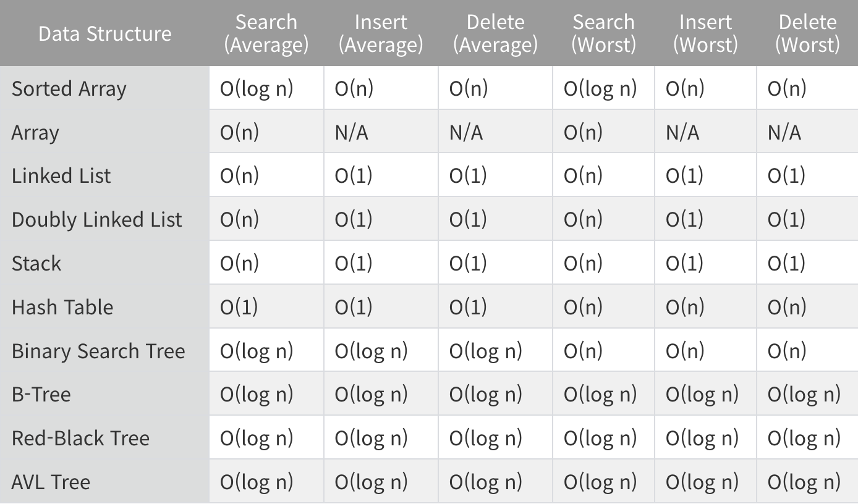The height and width of the screenshot is (504, 858).
Task: Select the Insert (Worst) column header
Action: tap(705, 33)
